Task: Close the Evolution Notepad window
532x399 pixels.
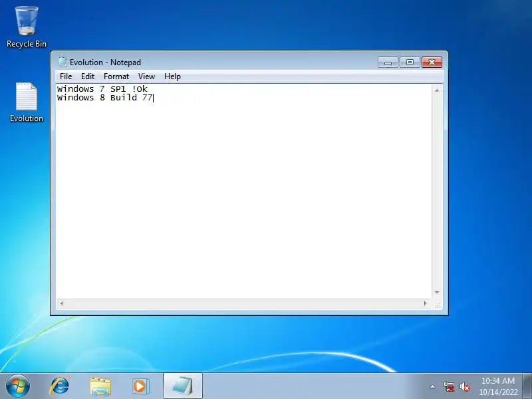Action: 432,63
